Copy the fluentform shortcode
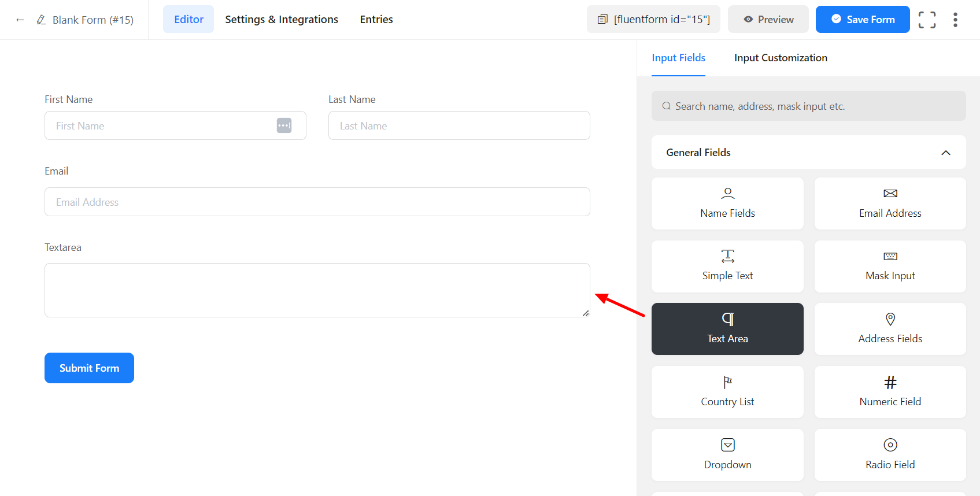 [x=653, y=20]
